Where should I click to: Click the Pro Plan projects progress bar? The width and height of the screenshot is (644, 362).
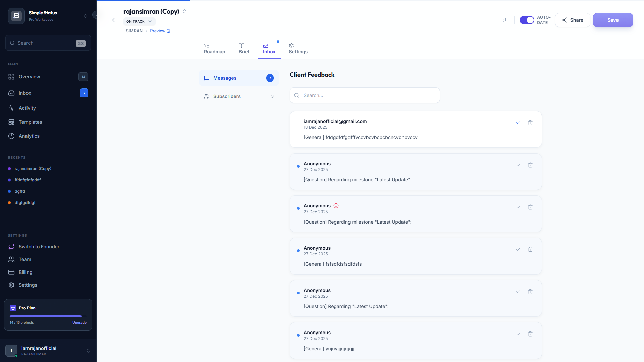pos(46,316)
